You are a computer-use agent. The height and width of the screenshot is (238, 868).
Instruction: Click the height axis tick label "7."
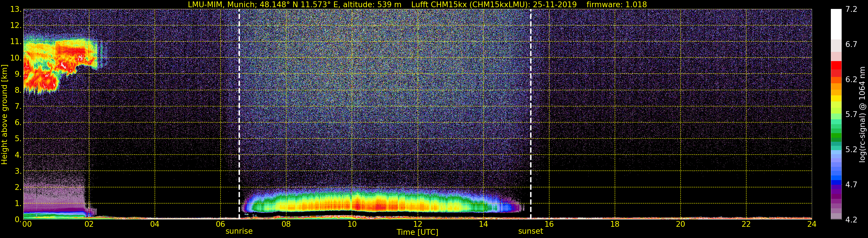click(18, 106)
